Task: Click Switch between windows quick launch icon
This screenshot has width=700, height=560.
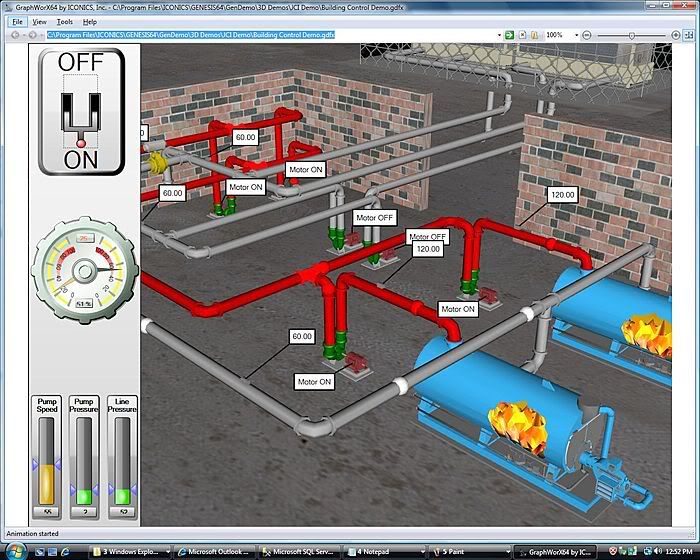Action: (52, 552)
